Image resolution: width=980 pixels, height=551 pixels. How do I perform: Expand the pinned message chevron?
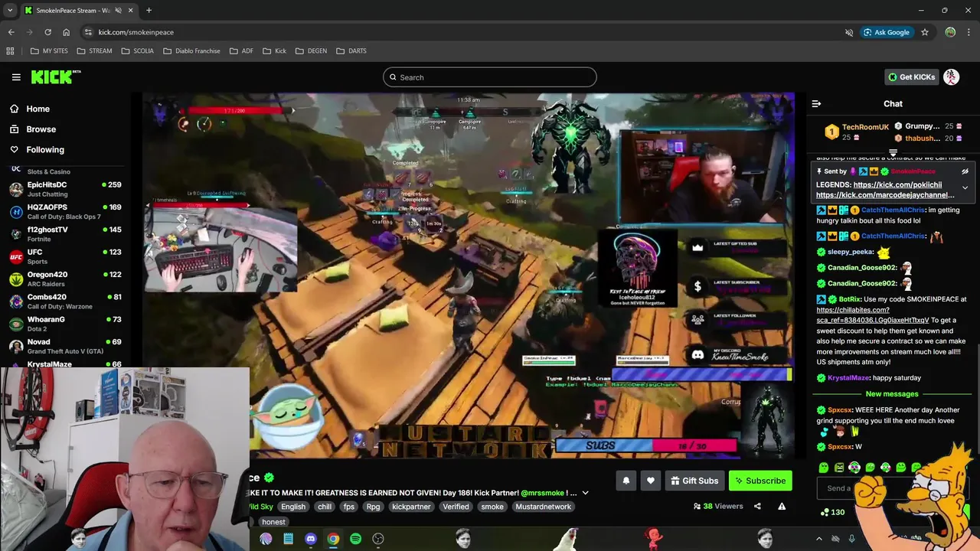tap(965, 187)
